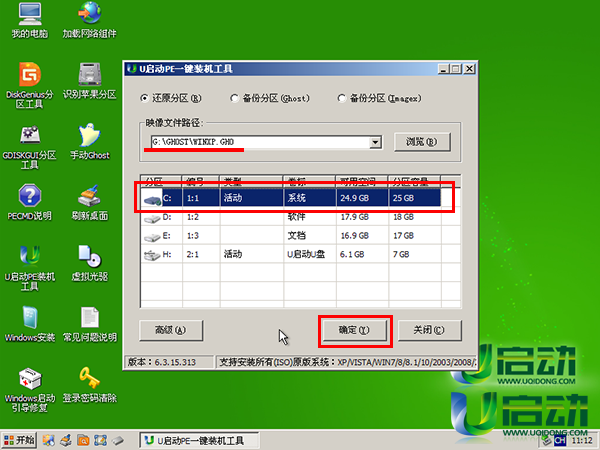Click the 11:12 clock in the taskbar
Image resolution: width=600 pixels, height=450 pixels.
[x=582, y=441]
